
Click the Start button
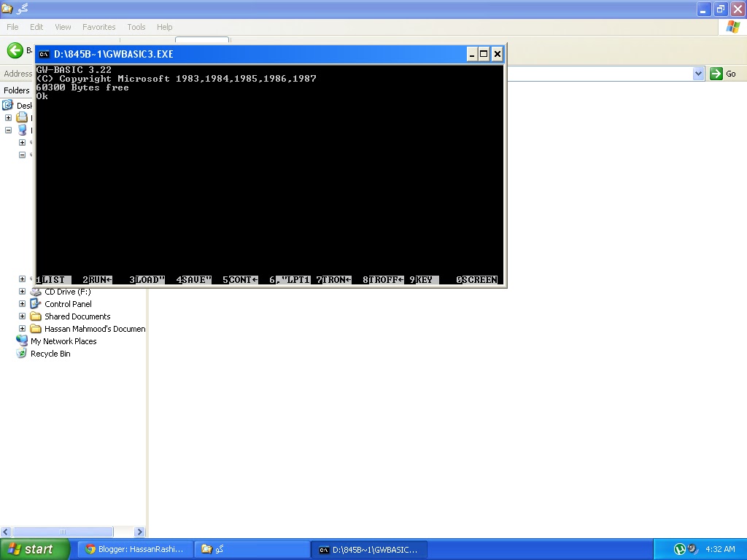(35, 549)
